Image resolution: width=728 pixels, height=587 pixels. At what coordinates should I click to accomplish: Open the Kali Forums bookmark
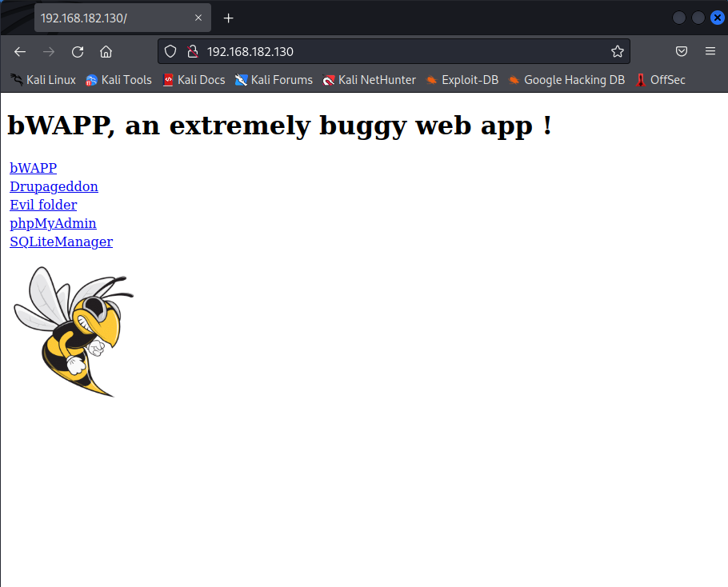point(274,80)
